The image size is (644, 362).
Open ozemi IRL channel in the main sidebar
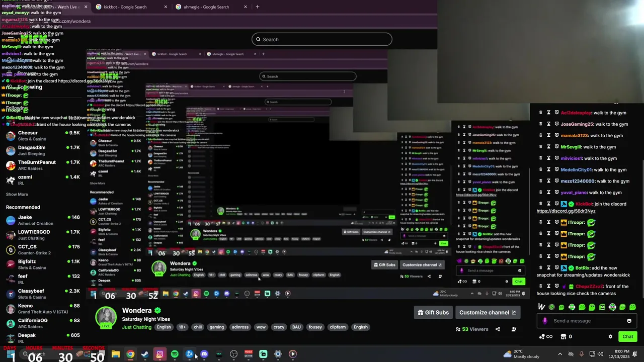[43, 180]
